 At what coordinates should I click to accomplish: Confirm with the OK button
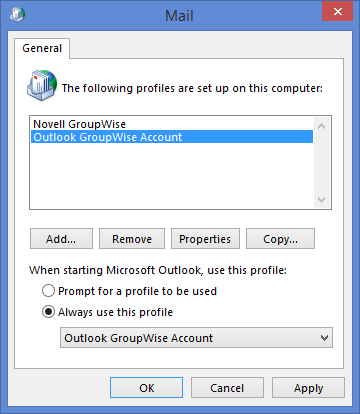[146, 388]
